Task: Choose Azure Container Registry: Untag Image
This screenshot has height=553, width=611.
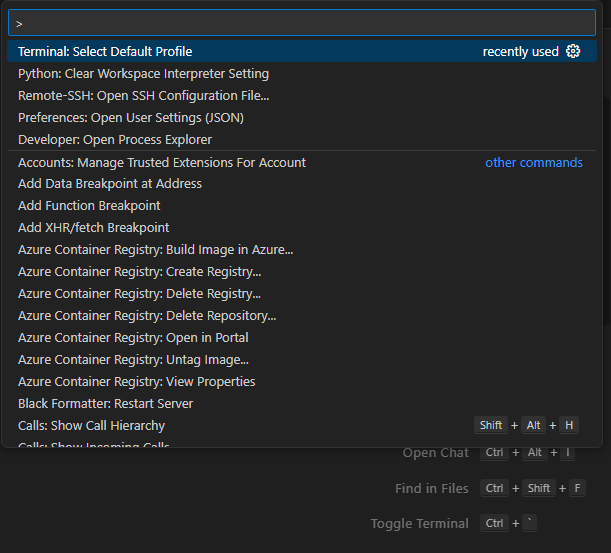Action: tap(302, 360)
